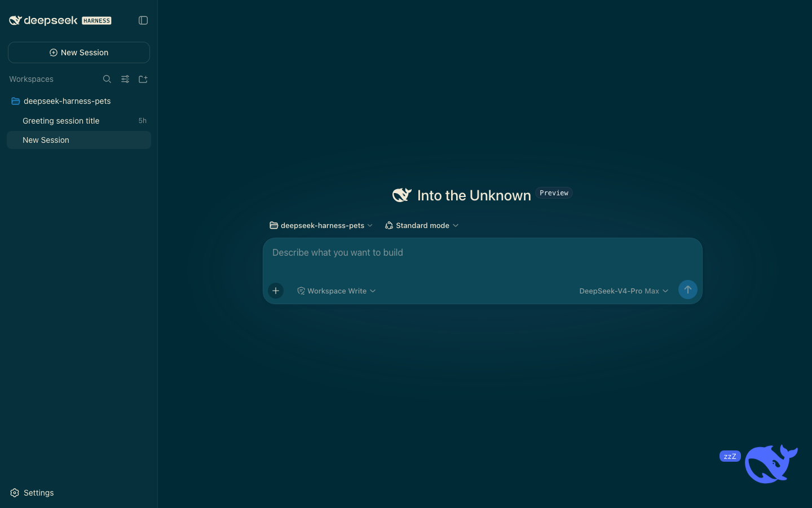
Task: Open Settings at the sidebar bottom
Action: click(32, 493)
